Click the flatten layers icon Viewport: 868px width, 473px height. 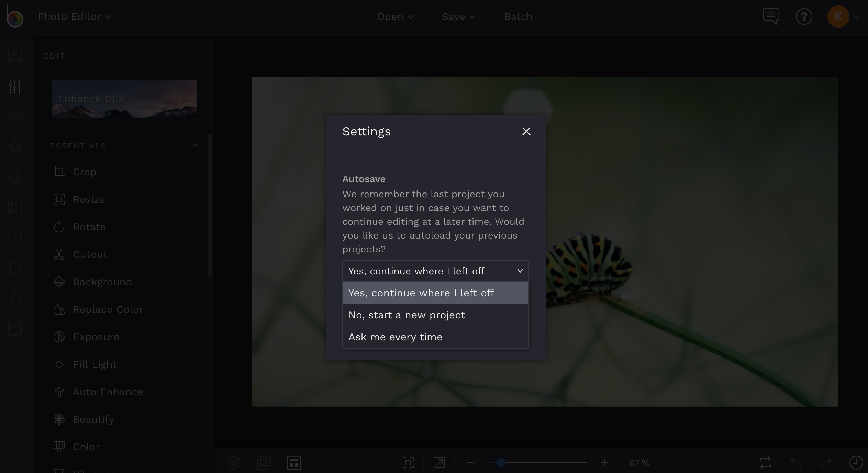[264, 463]
